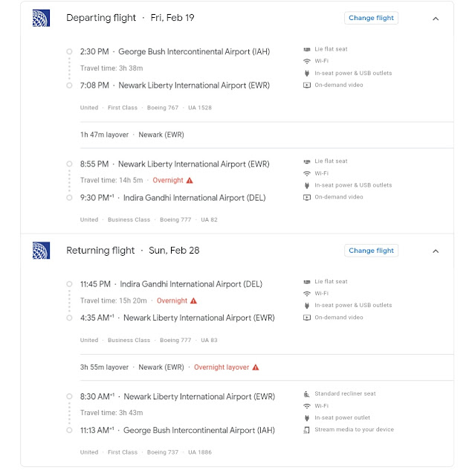Click the Overnight layover warning triangle icon
Image resolution: width=472 pixels, height=476 pixels.
click(x=256, y=367)
